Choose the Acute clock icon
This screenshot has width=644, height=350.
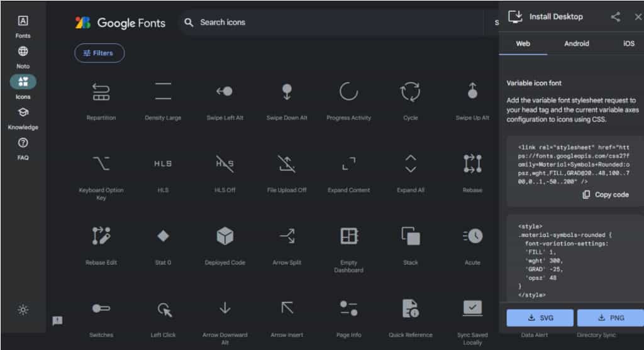pyautogui.click(x=472, y=236)
